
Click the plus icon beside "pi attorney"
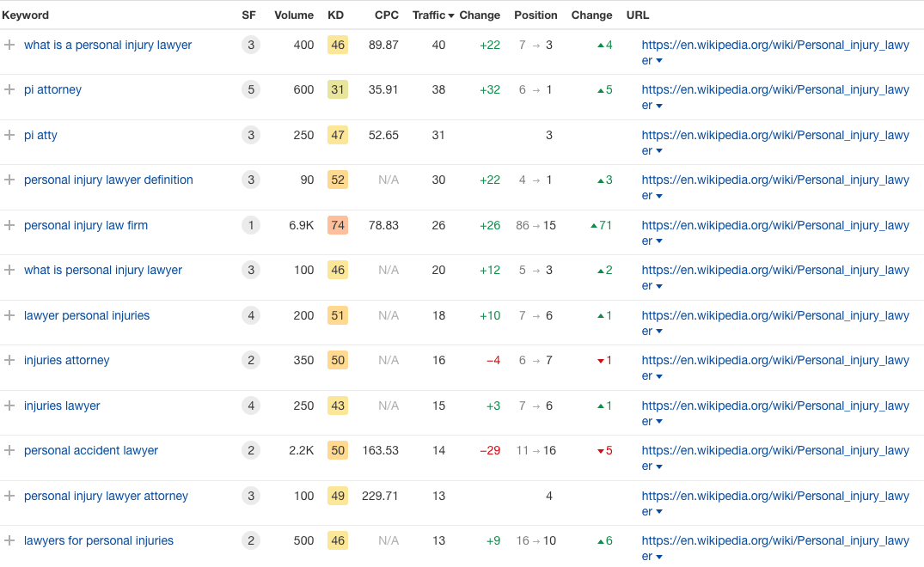pyautogui.click(x=9, y=89)
